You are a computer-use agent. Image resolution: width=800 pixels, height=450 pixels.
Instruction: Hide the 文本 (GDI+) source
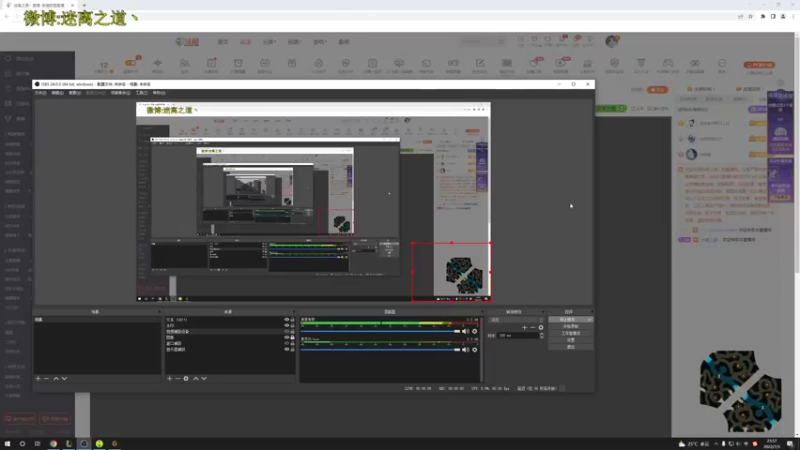pos(287,320)
